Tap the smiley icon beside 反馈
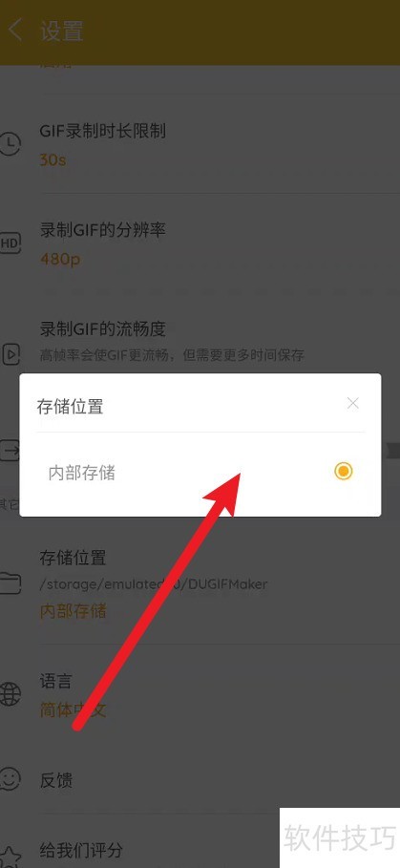 pyautogui.click(x=10, y=778)
